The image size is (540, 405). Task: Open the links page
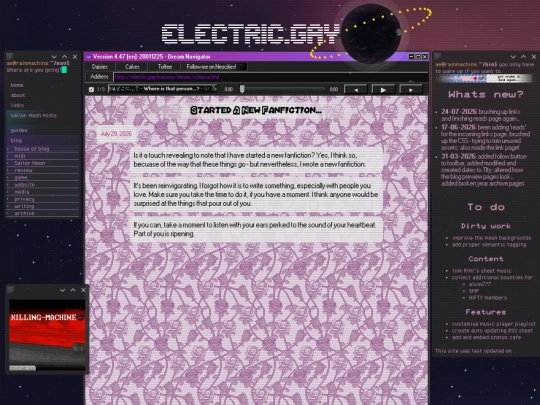[x=17, y=105]
